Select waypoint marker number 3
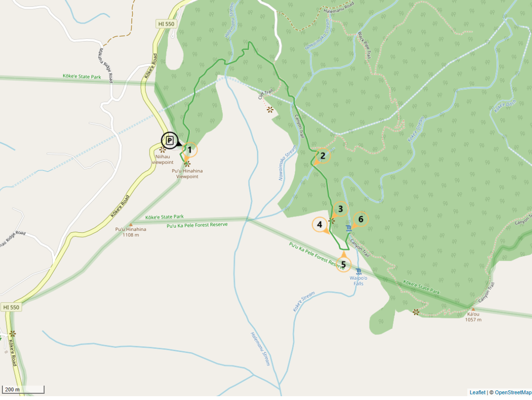 pos(340,209)
